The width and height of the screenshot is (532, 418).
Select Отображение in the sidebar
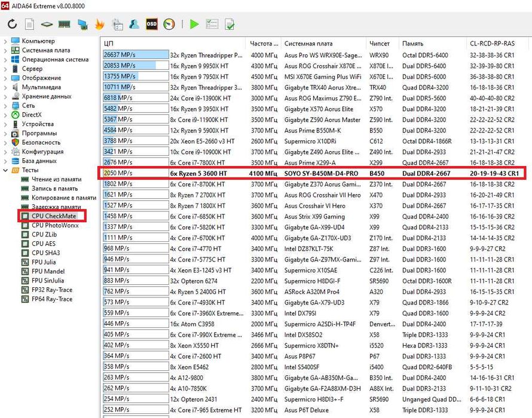(x=41, y=78)
